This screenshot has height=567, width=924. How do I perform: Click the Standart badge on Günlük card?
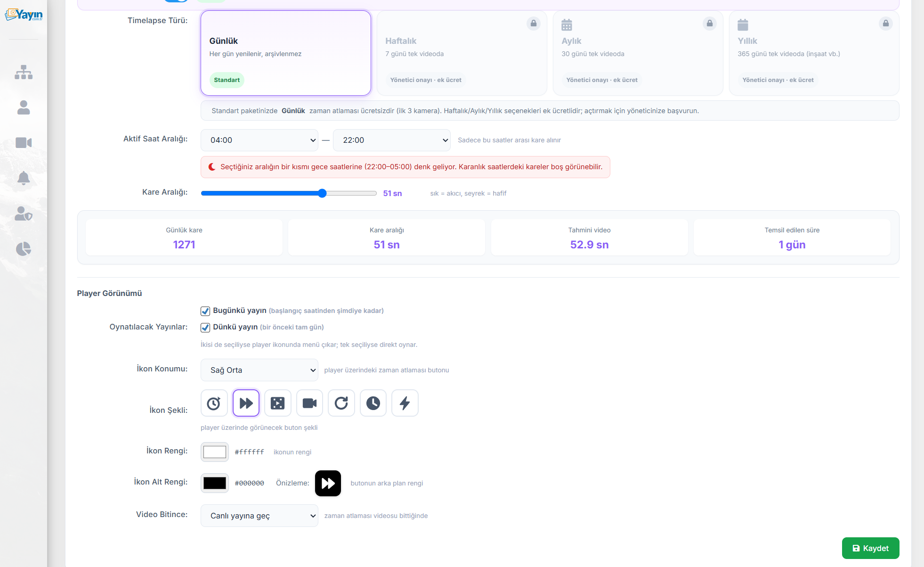click(227, 80)
